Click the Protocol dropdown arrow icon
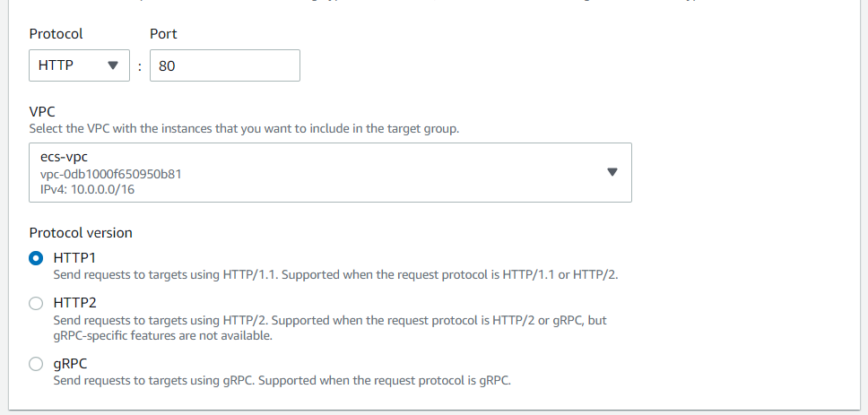 (x=112, y=65)
